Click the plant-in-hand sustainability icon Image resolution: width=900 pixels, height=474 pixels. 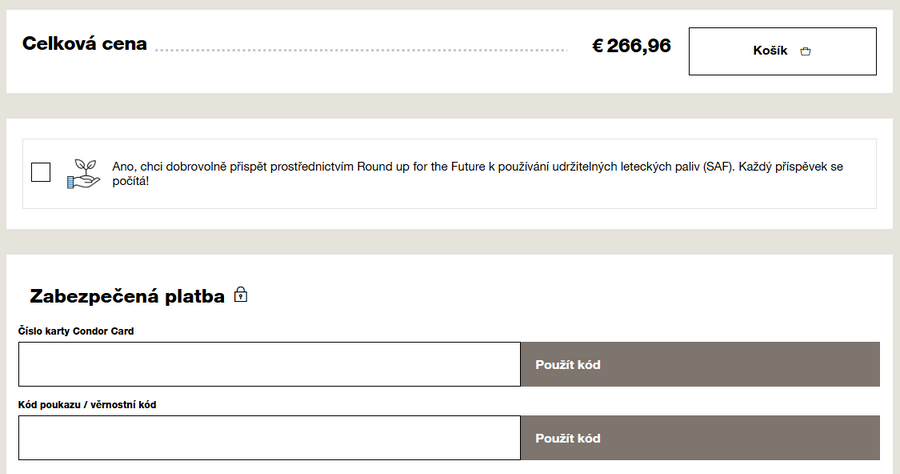pyautogui.click(x=84, y=173)
